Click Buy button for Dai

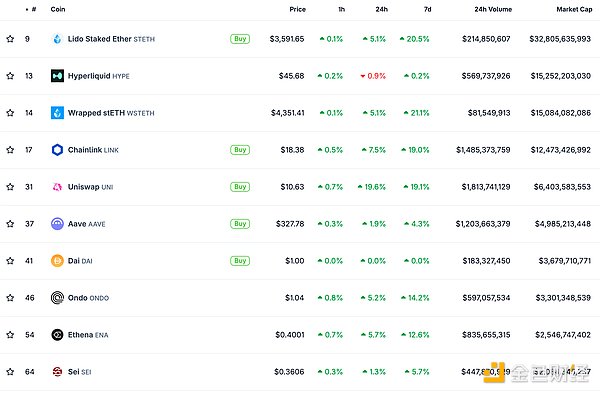point(240,261)
